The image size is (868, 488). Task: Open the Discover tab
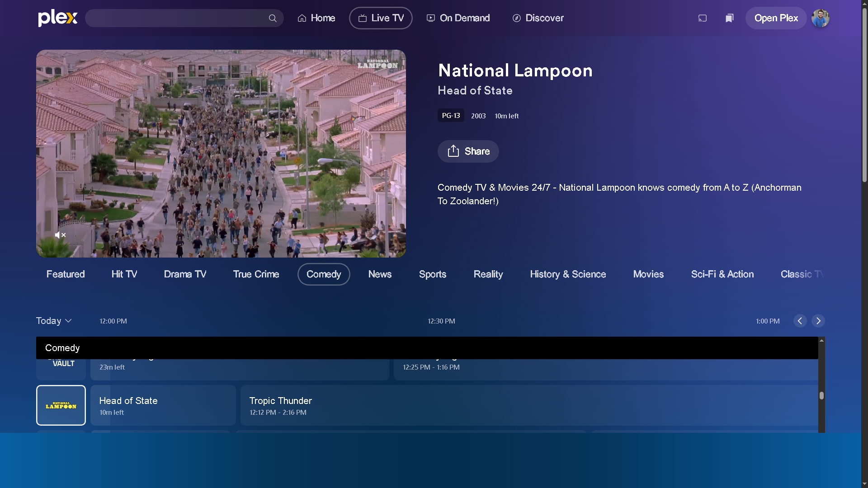[x=538, y=18]
